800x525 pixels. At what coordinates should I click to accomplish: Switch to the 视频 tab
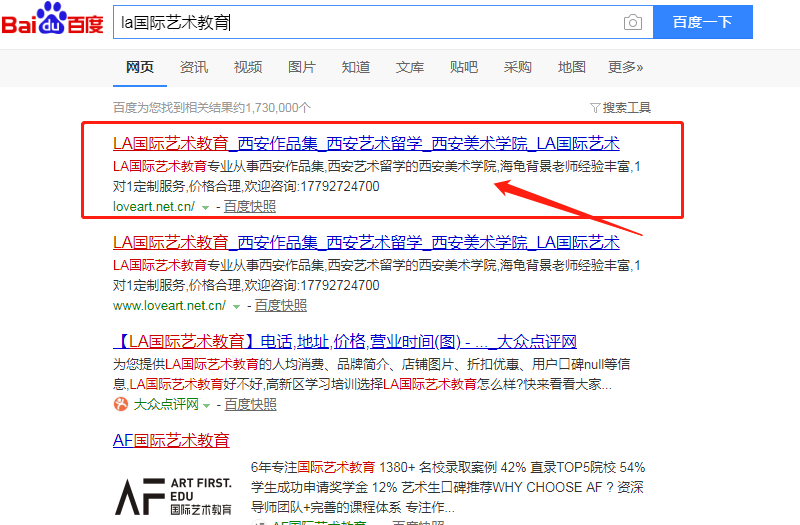tap(248, 67)
